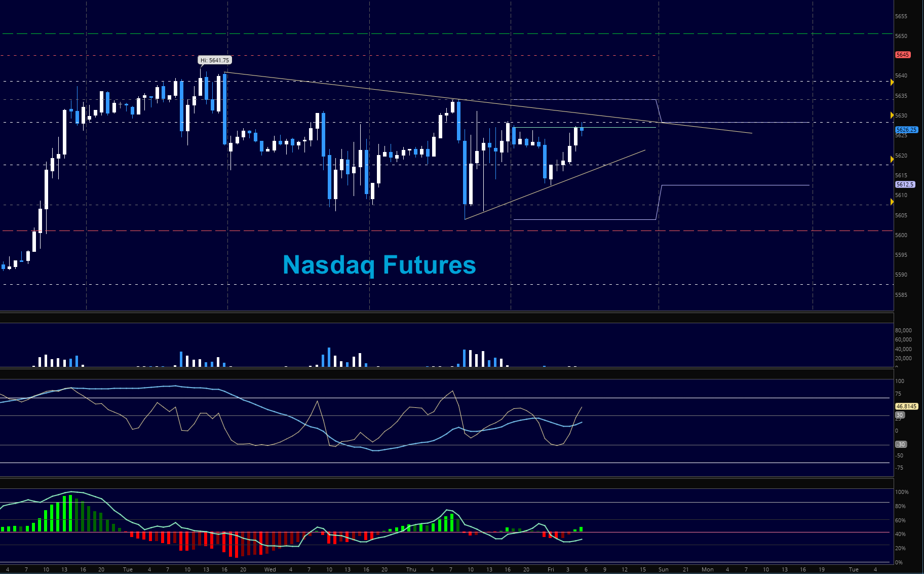Select the blue 5626.25 current price label
The image size is (924, 574).
click(906, 130)
